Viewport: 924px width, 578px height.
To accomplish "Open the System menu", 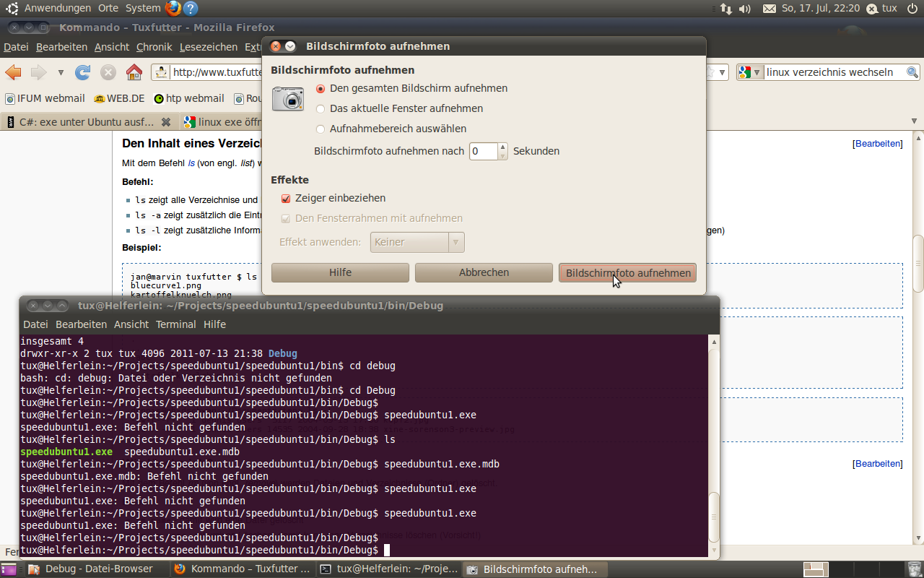I will coord(143,9).
